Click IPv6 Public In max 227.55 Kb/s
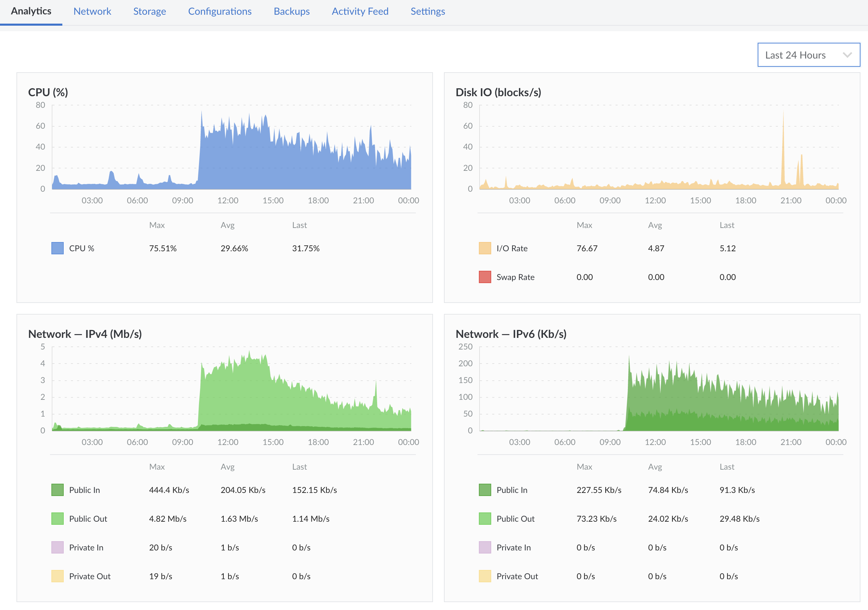 (x=599, y=490)
